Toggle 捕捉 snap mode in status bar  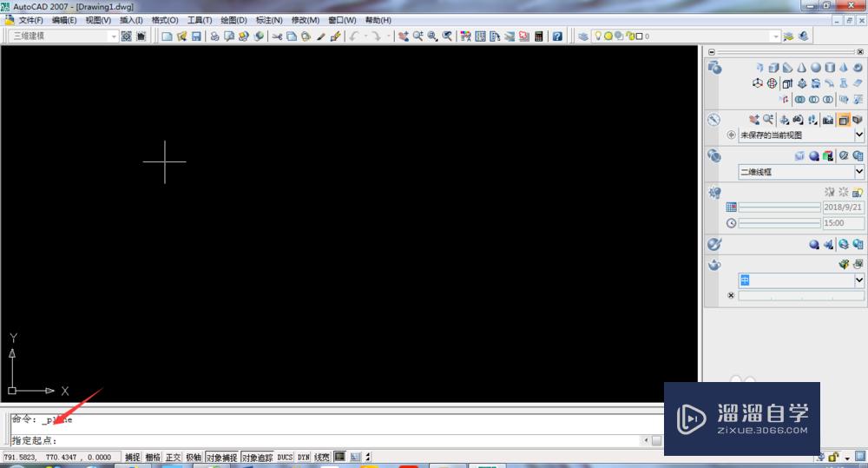pyautogui.click(x=132, y=458)
